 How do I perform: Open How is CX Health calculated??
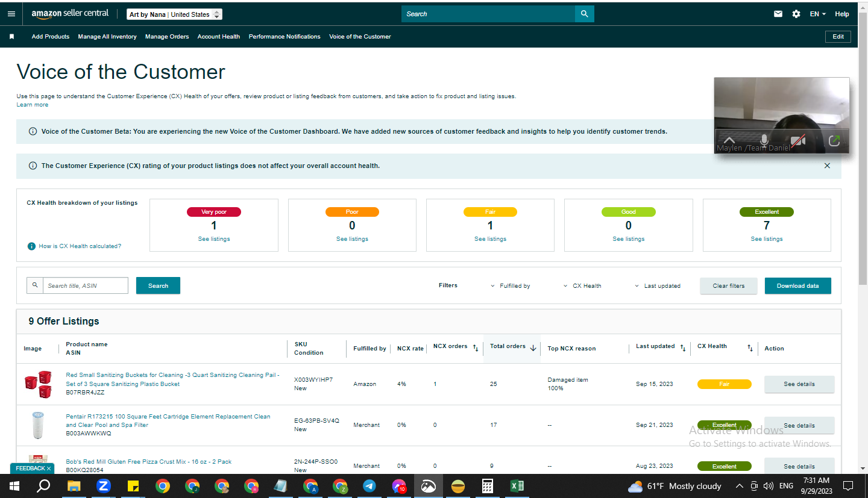click(x=80, y=246)
